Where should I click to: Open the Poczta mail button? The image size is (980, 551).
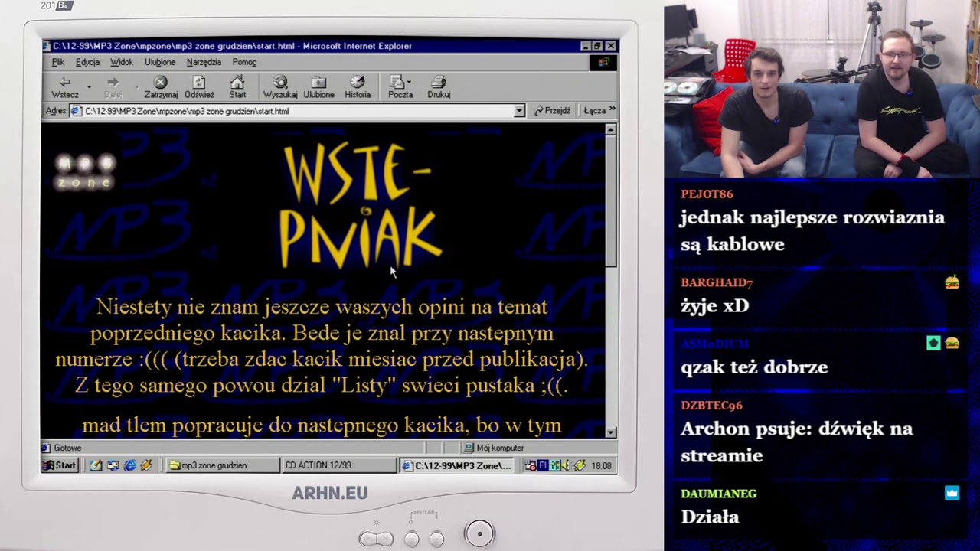click(x=400, y=87)
